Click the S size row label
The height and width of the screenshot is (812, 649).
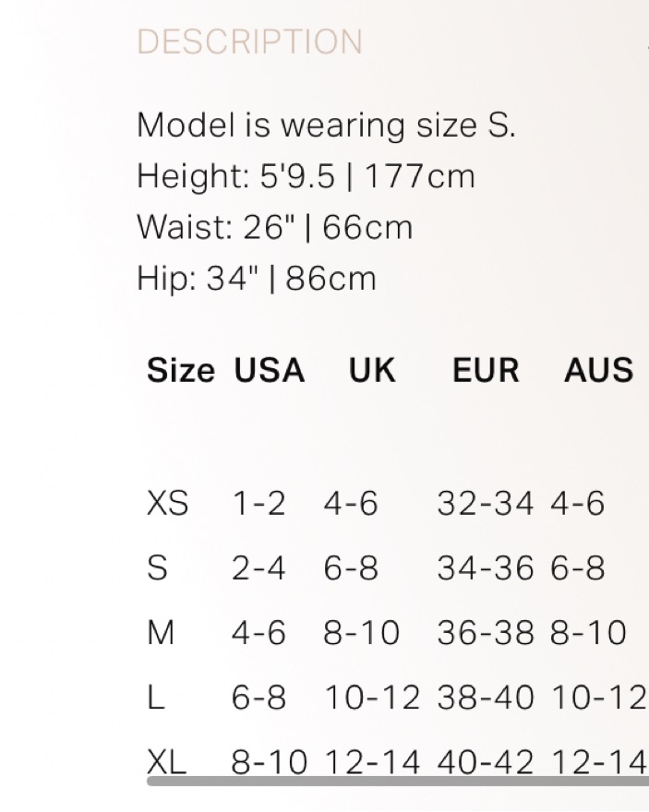158,568
